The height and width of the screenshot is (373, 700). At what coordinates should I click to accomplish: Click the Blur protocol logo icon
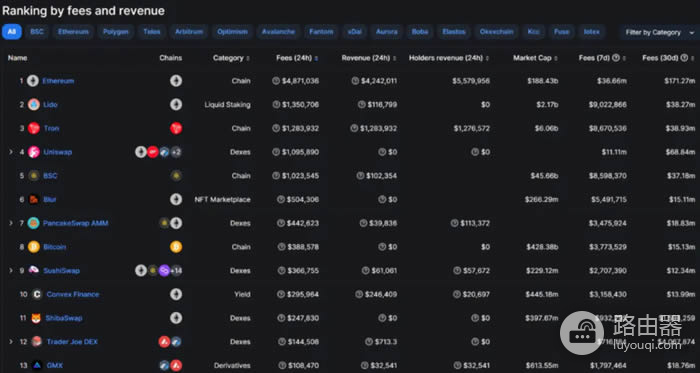[33, 199]
